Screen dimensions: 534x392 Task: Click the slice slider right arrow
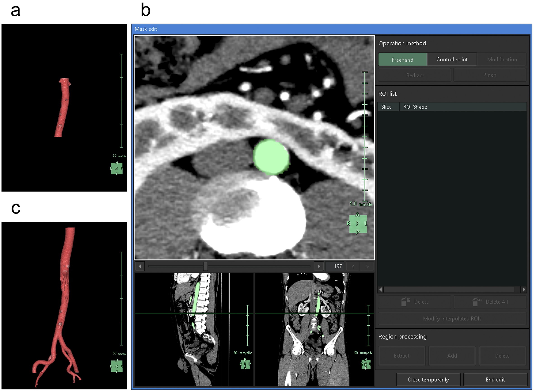319,266
